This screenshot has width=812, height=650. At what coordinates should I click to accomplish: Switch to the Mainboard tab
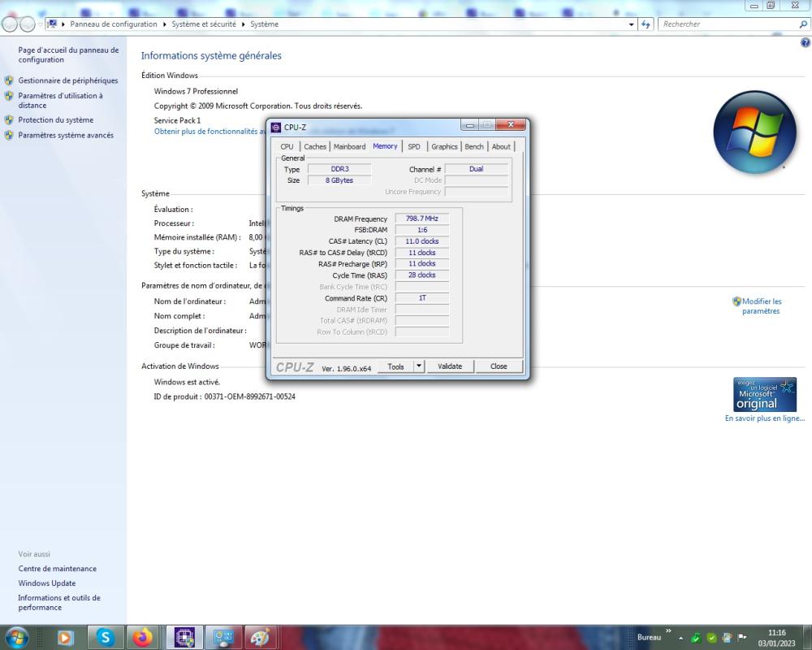pyautogui.click(x=349, y=146)
